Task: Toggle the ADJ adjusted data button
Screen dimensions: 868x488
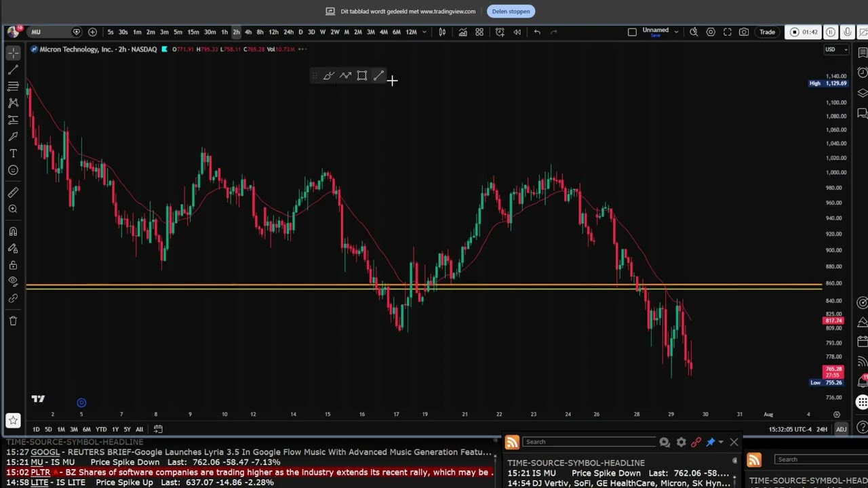Action: click(841, 429)
